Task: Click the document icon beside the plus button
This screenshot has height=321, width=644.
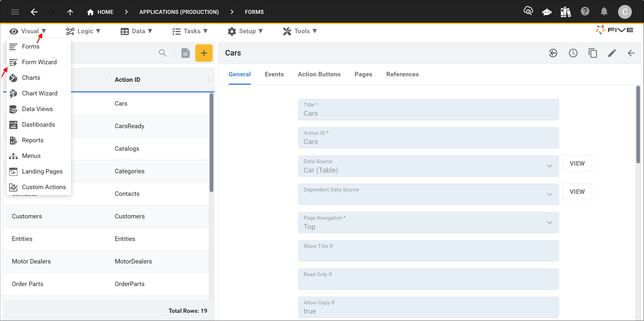Action: click(x=185, y=53)
